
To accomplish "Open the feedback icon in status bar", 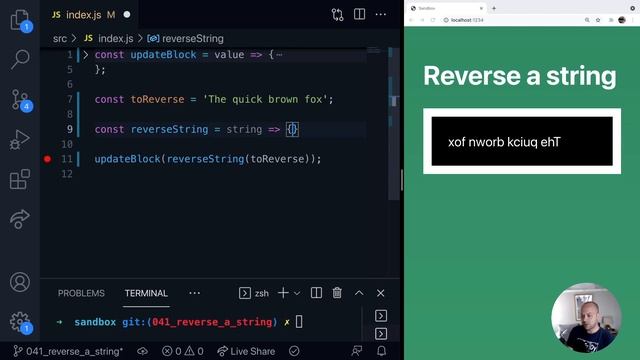I will coord(357,351).
